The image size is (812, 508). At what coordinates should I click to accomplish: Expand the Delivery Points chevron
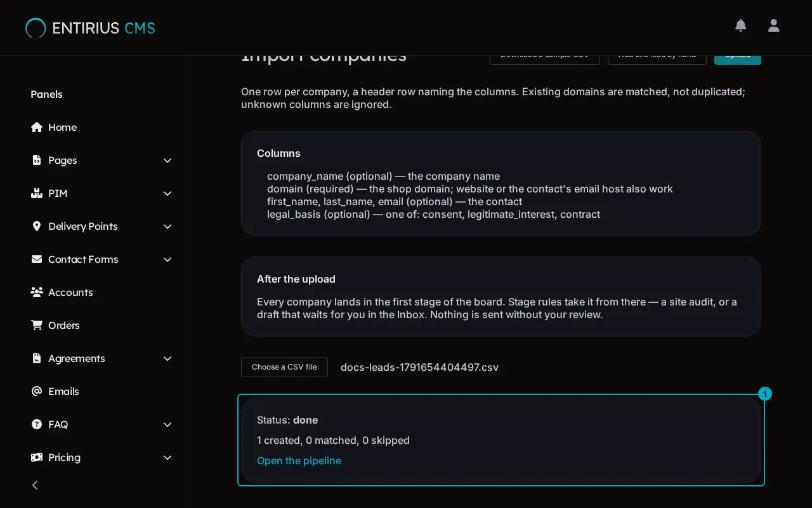pos(167,226)
